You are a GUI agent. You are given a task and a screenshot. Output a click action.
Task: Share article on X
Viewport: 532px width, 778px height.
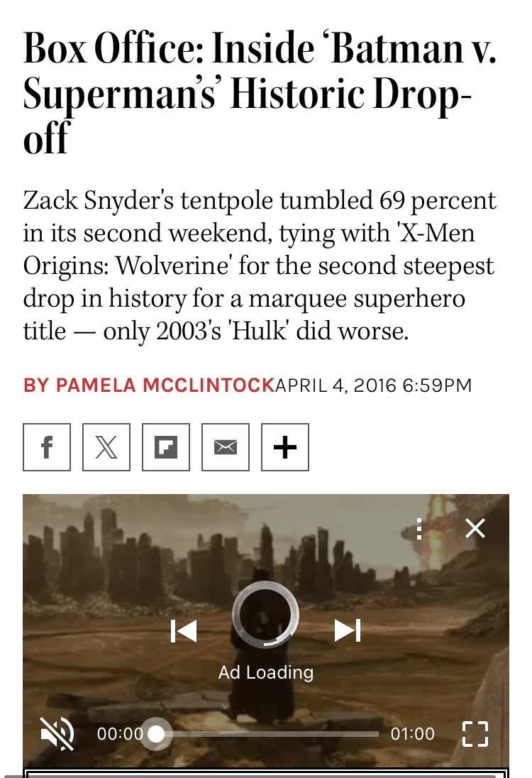(x=106, y=447)
